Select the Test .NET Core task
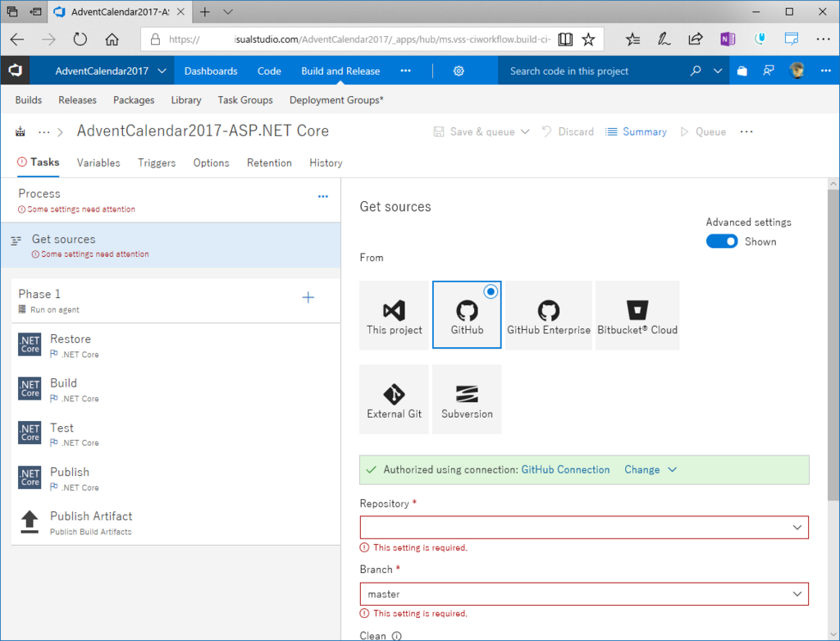Screen dimensions: 840x641 tap(176, 434)
